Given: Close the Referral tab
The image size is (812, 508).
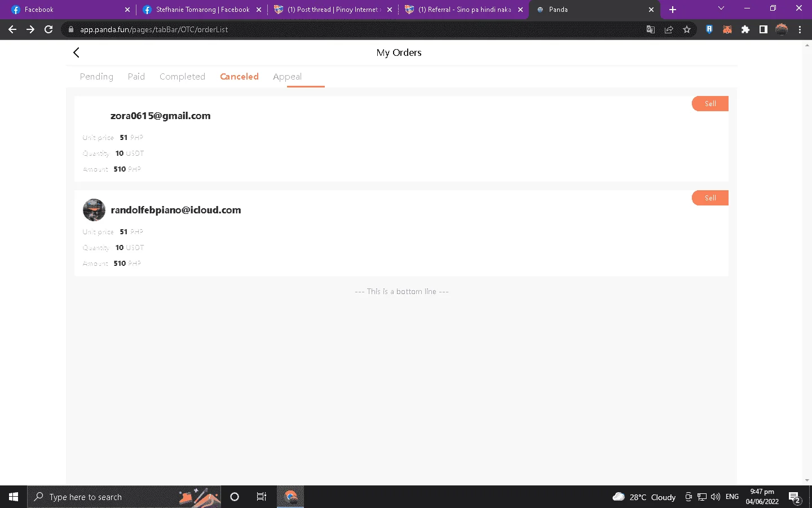Looking at the screenshot, I should pos(520,10).
